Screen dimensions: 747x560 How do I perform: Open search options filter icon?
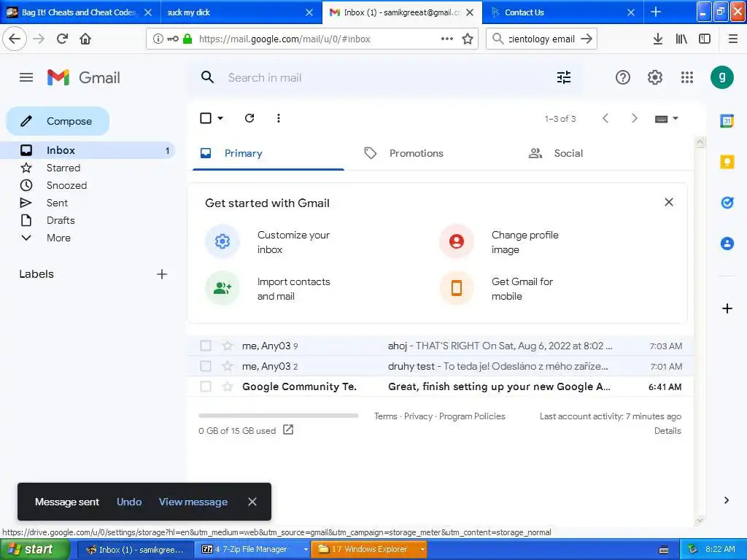[564, 77]
